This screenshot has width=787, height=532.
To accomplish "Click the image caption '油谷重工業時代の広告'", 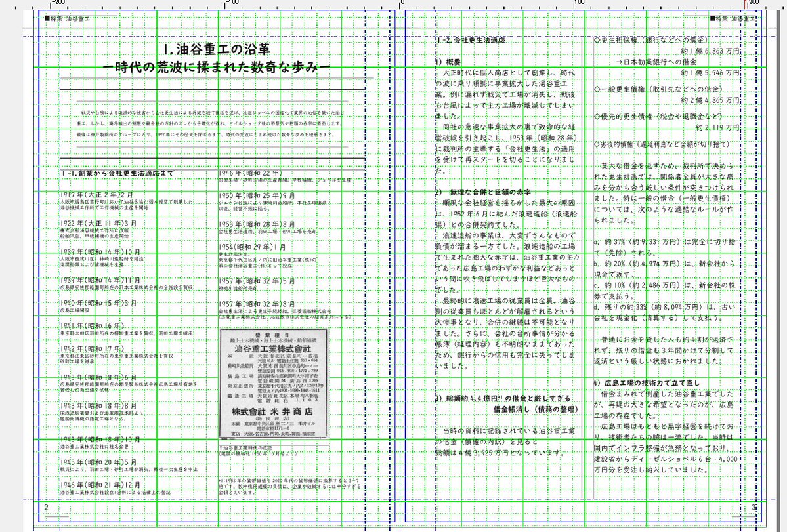I will (x=246, y=448).
